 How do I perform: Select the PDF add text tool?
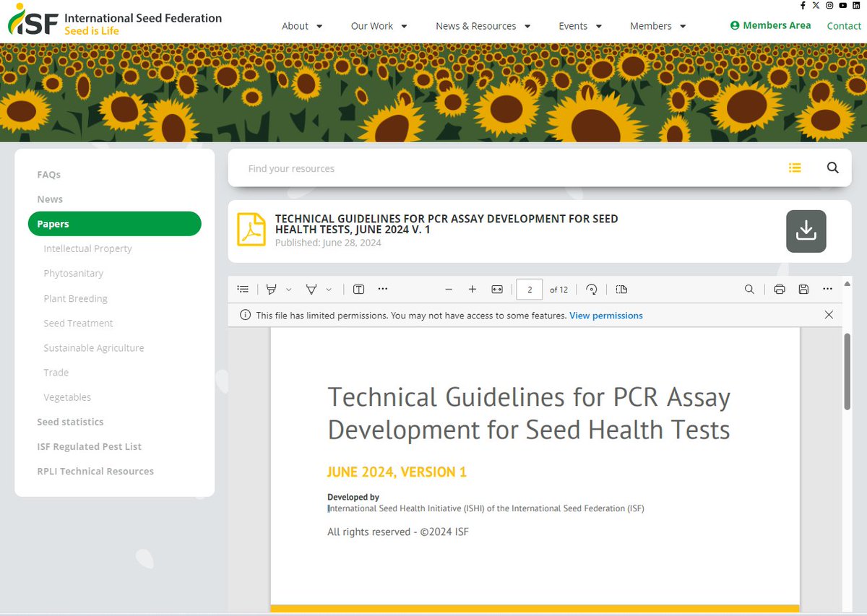[358, 289]
